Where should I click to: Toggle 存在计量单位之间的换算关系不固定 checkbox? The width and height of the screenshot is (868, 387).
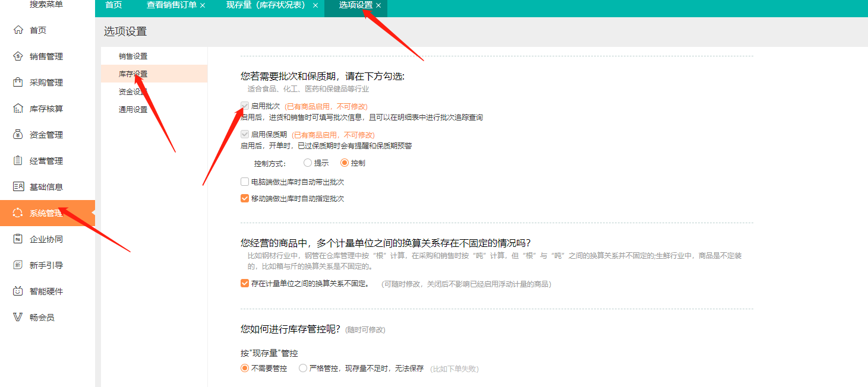coord(245,284)
